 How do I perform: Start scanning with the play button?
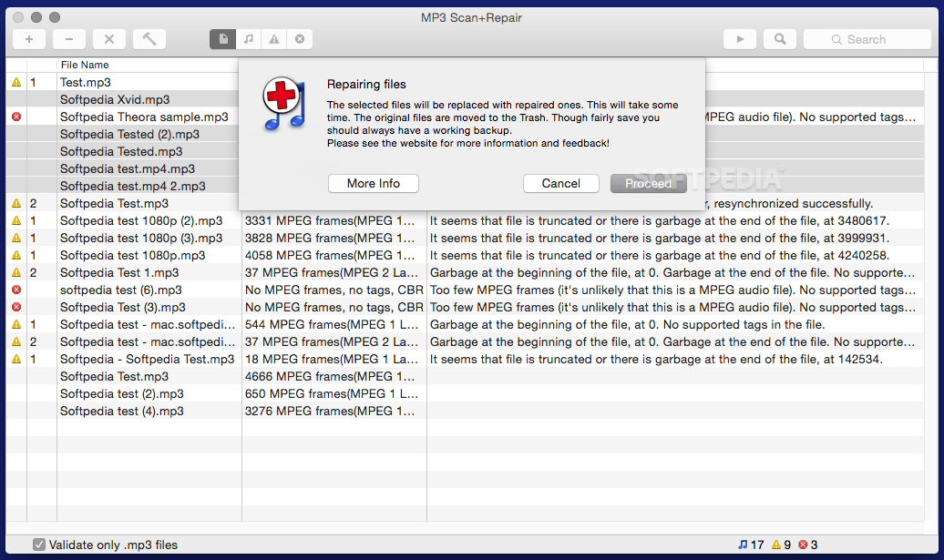(739, 39)
